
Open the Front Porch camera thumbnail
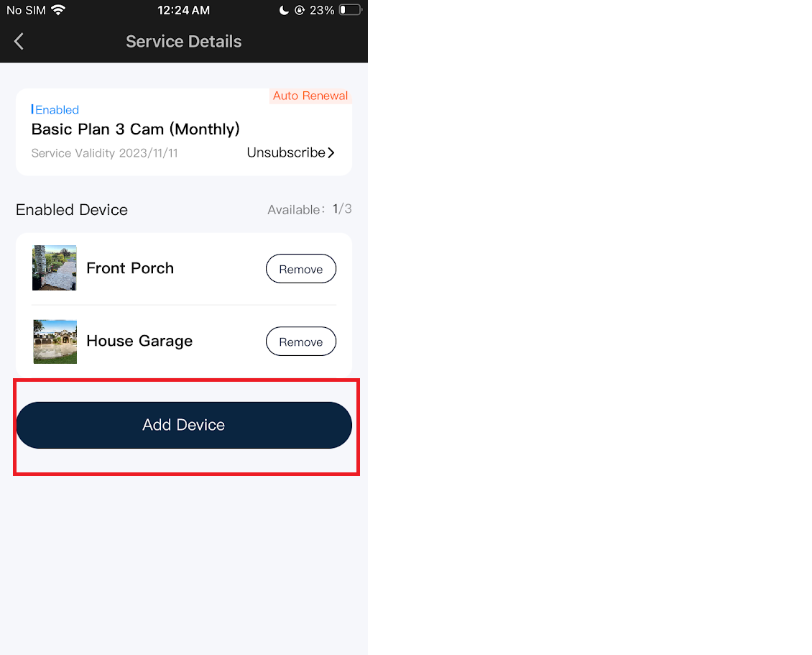click(x=55, y=268)
